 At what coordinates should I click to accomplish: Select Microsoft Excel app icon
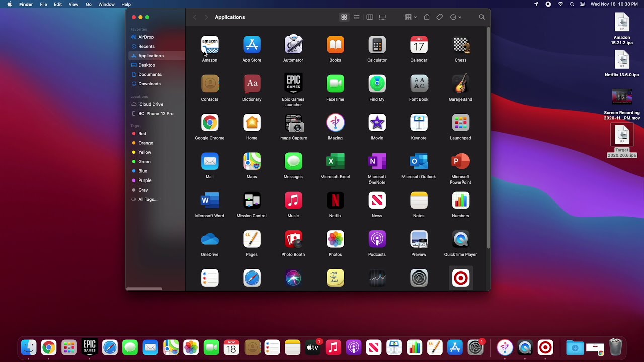pos(335,161)
